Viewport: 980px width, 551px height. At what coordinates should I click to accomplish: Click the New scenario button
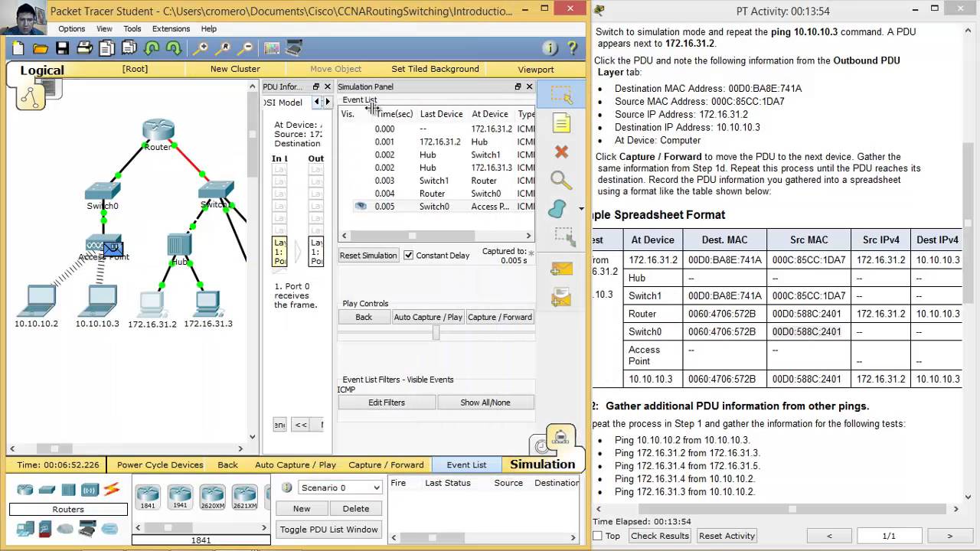[302, 508]
